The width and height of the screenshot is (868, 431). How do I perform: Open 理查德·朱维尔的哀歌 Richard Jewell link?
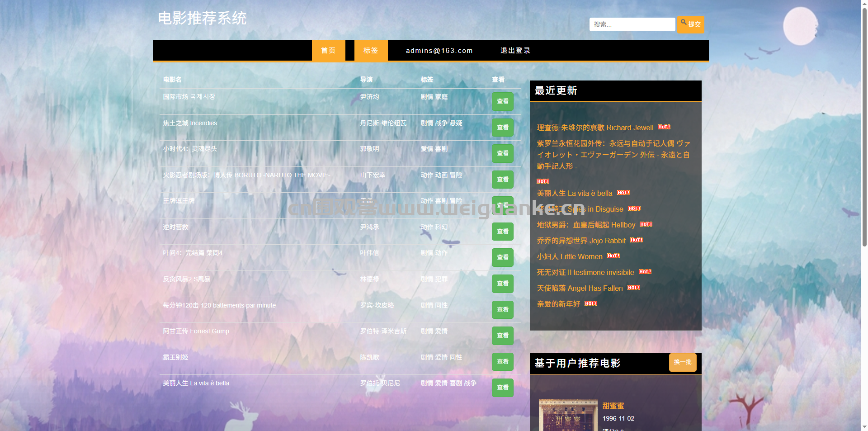tap(595, 128)
